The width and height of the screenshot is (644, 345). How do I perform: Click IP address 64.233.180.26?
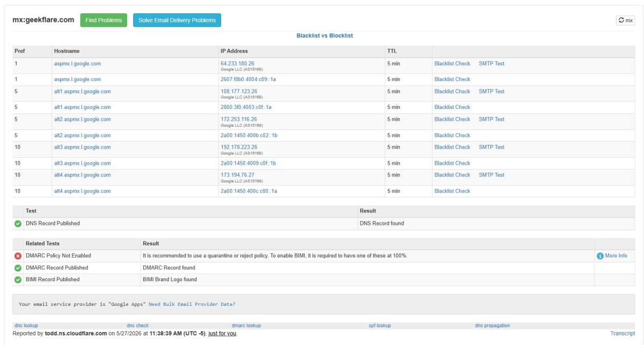[237, 64]
